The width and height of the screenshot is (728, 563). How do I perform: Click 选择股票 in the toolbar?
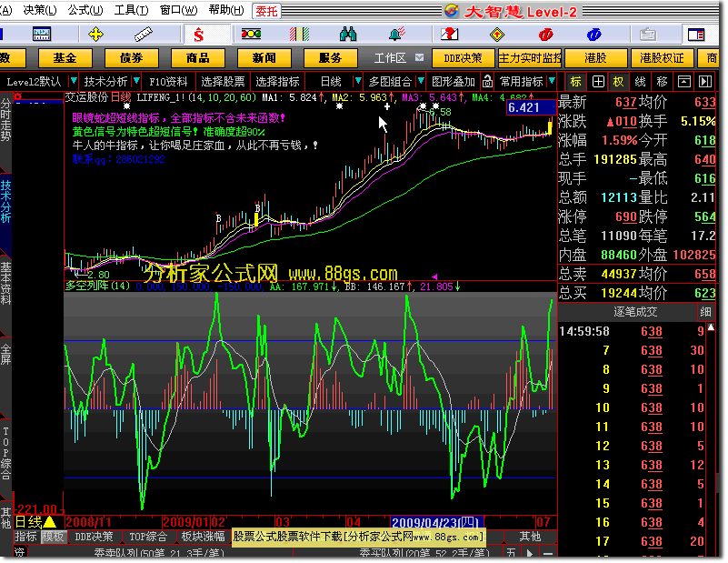click(223, 82)
